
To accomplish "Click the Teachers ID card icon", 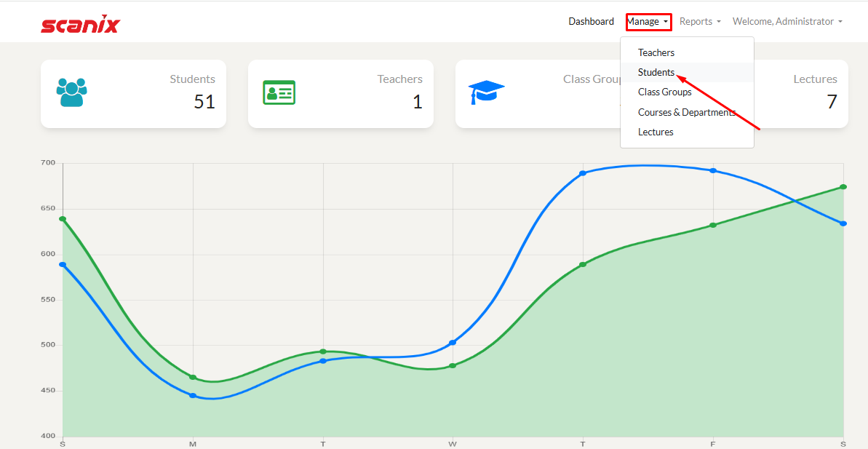I will pyautogui.click(x=279, y=92).
